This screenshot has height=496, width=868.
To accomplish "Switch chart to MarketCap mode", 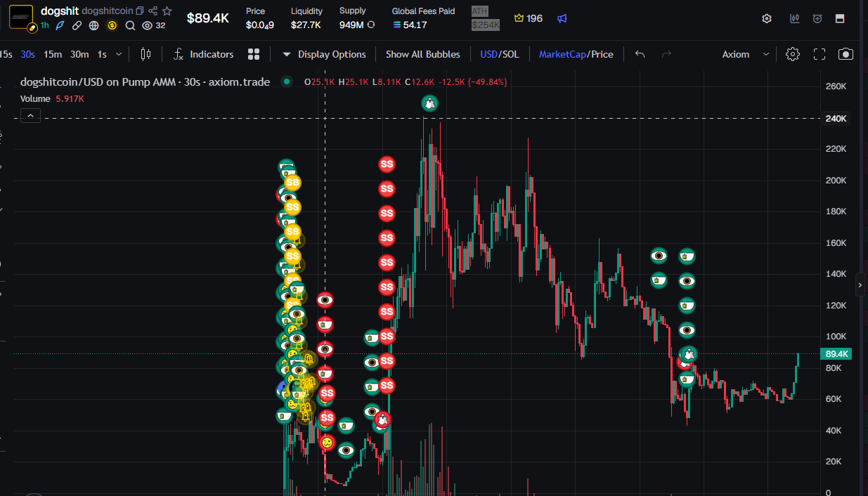I will [x=562, y=54].
